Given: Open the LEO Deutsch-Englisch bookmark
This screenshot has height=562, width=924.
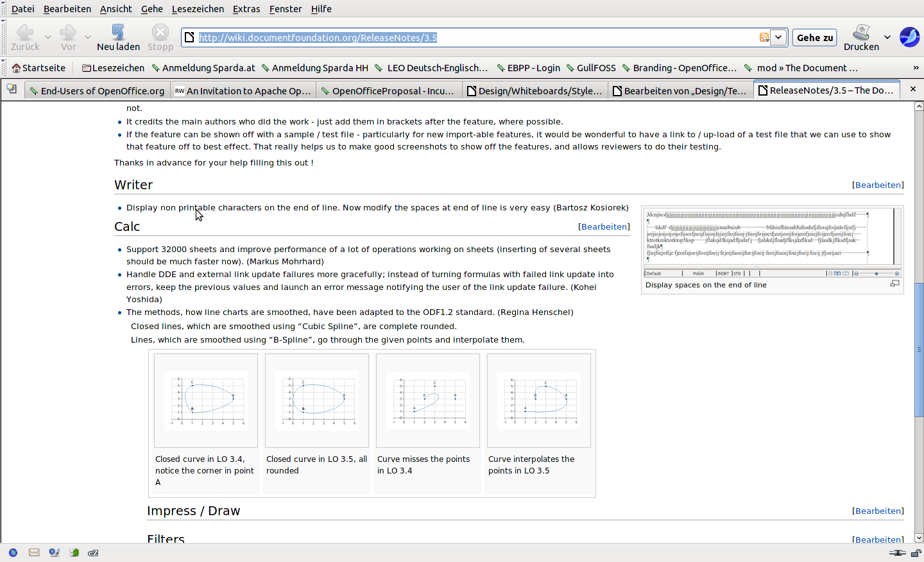Looking at the screenshot, I should tap(432, 68).
